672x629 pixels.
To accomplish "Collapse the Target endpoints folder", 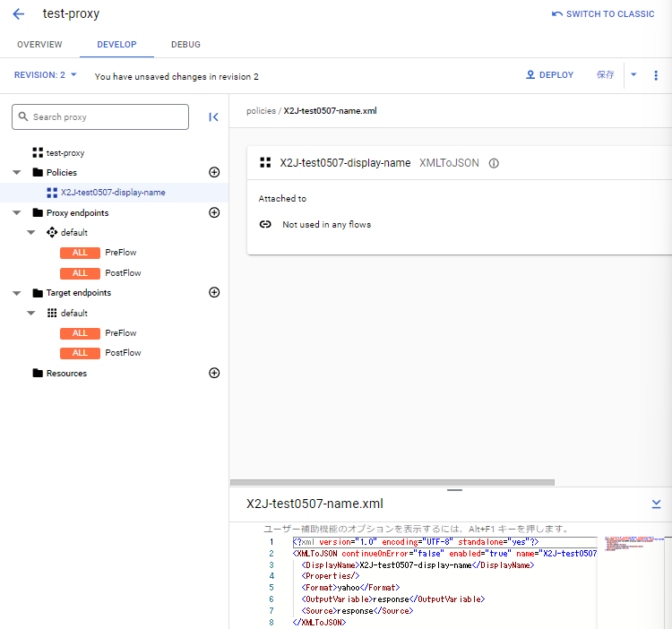I will pos(17,294).
